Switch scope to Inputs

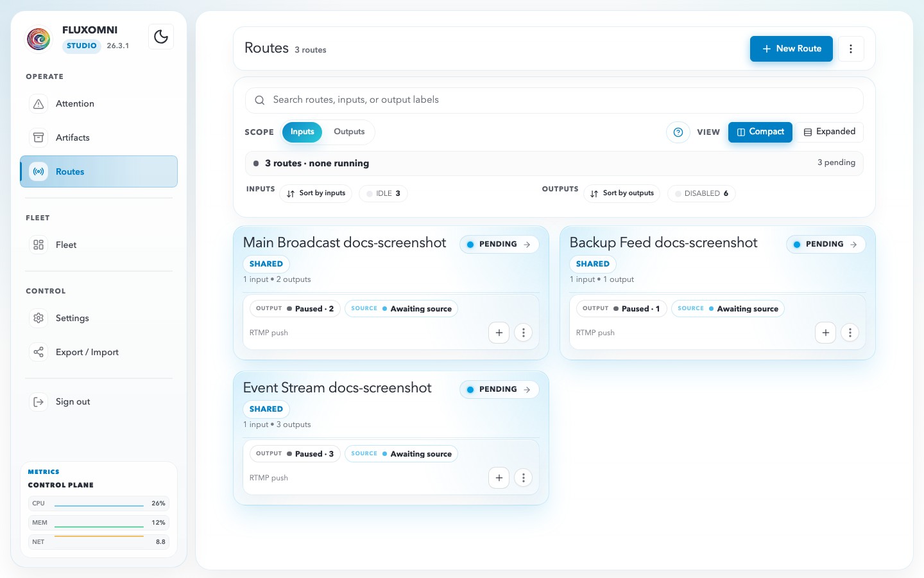coord(302,132)
